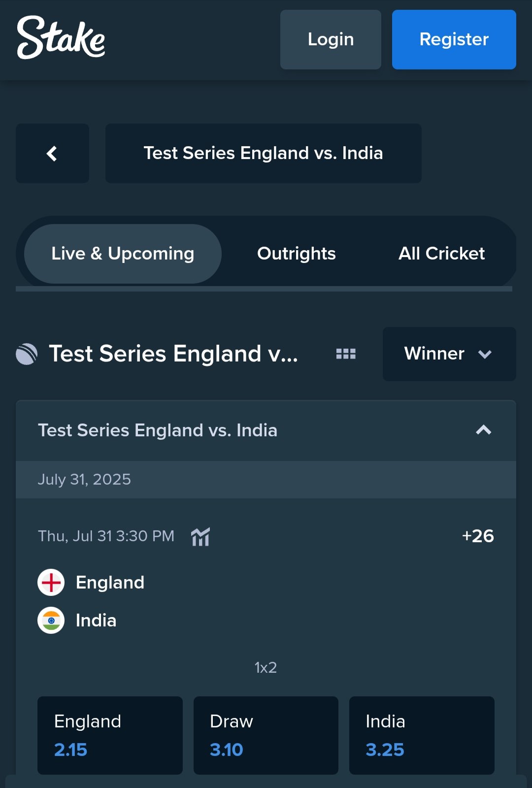Open the Winner market dropdown
Screen dimensions: 532x788
[x=449, y=354]
